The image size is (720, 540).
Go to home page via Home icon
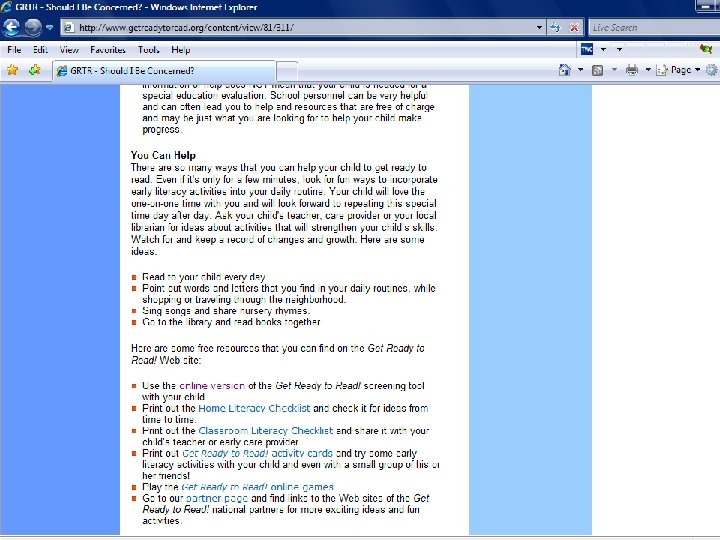pos(565,70)
